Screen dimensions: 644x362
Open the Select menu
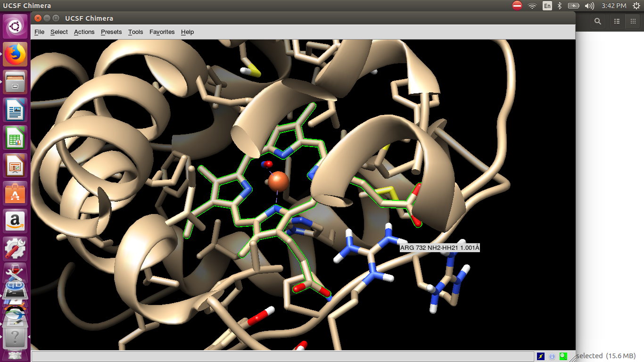coord(59,32)
